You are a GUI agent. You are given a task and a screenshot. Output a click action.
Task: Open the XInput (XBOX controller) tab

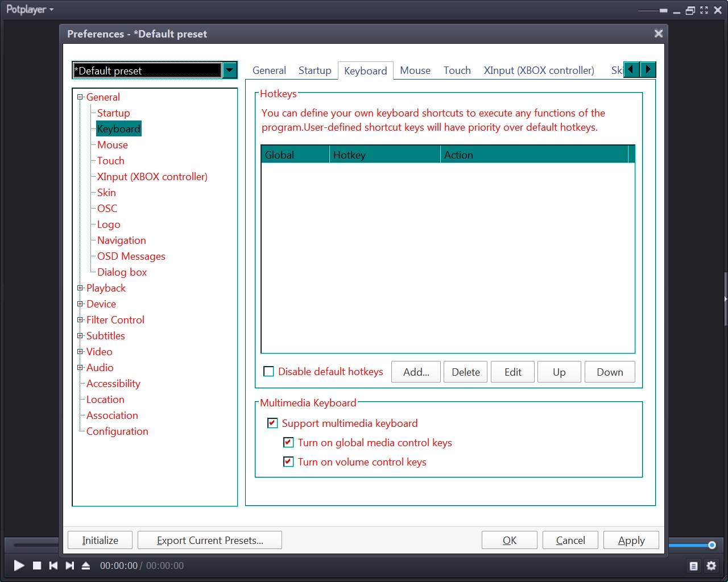click(x=539, y=70)
